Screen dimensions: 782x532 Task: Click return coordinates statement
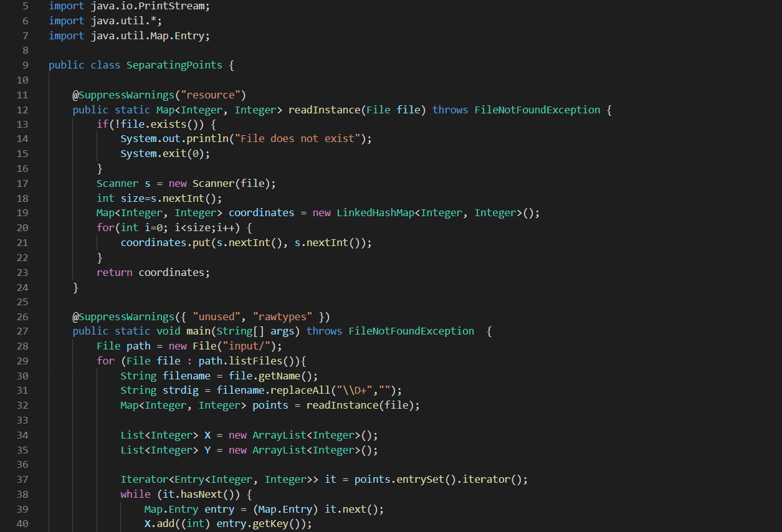(153, 272)
